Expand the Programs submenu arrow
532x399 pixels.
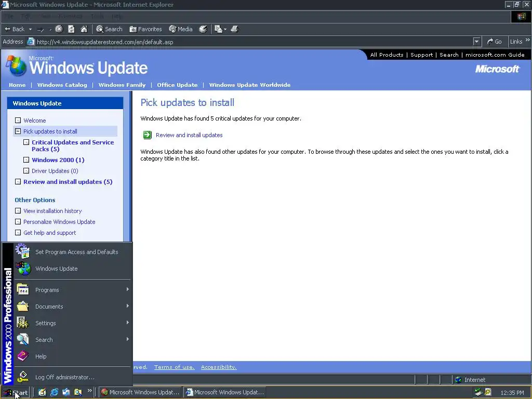[x=128, y=289]
